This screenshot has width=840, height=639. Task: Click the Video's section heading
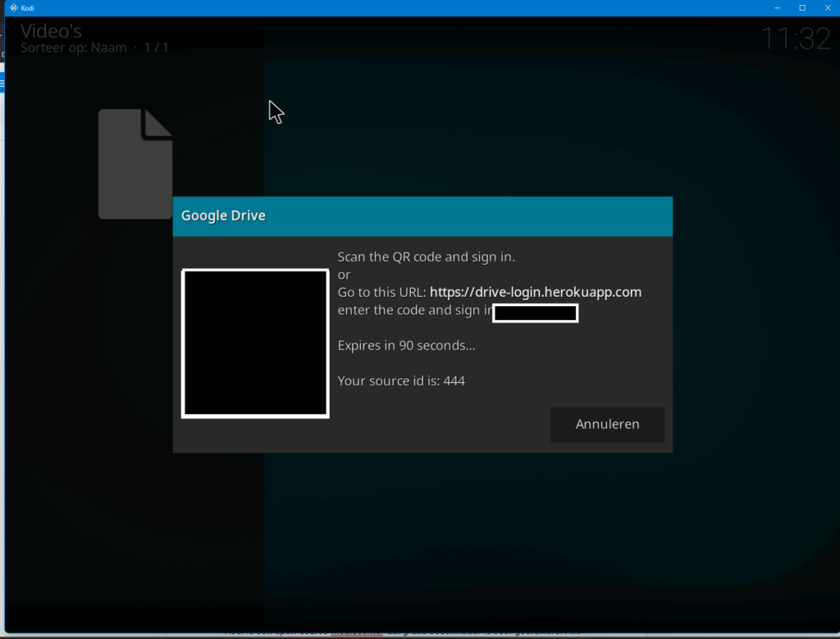point(51,31)
